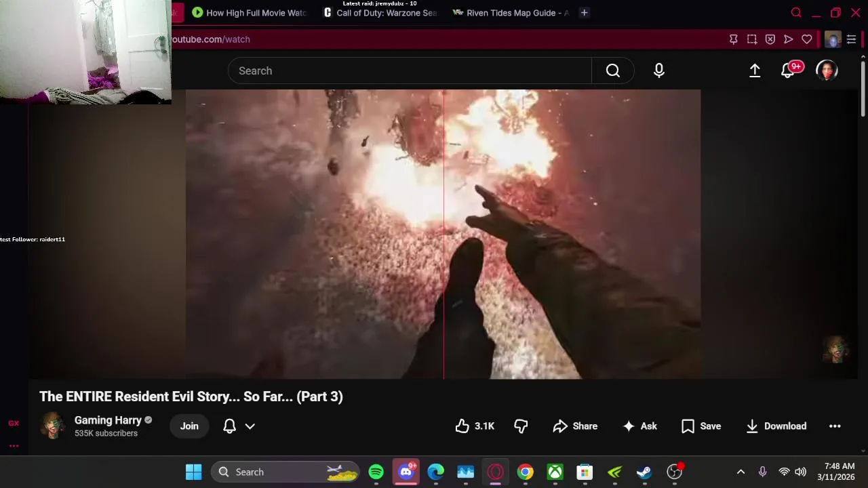Click channel watermark in video corner
The width and height of the screenshot is (868, 488).
[x=836, y=349]
